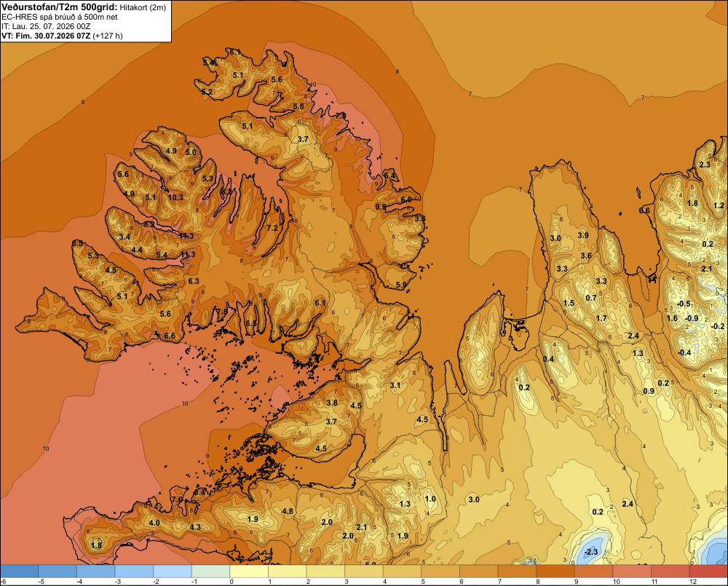
Task: Select the legend swatch right of 12
Action: click(x=709, y=571)
